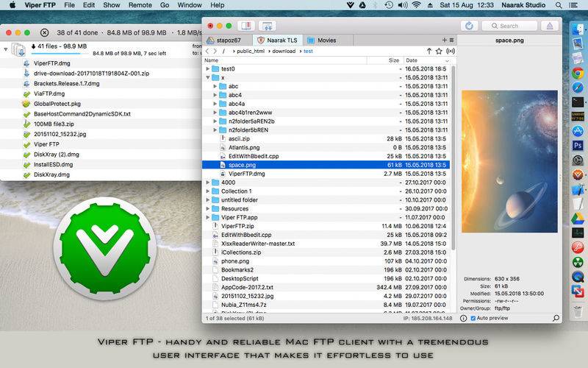Expand the n2folder5bREN folder
588x368 pixels.
(215, 130)
